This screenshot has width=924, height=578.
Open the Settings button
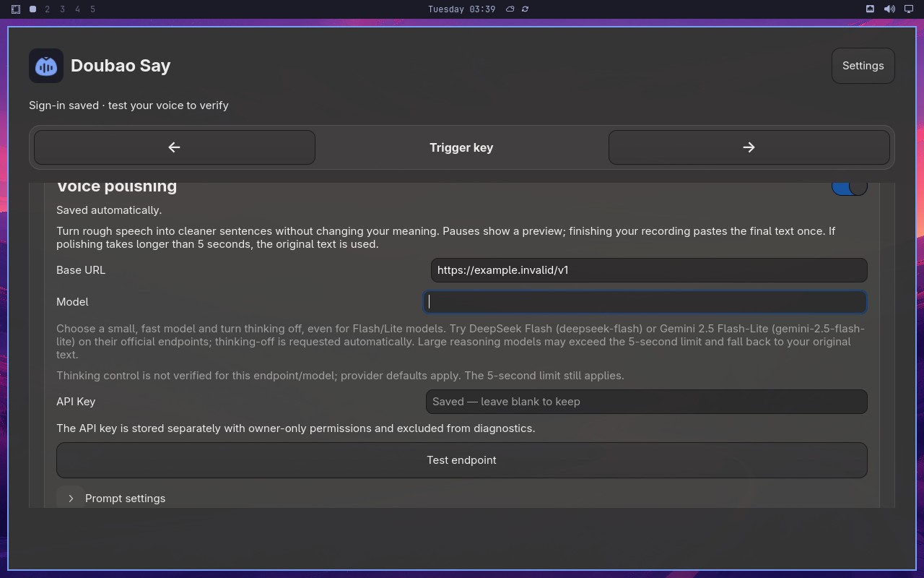click(863, 66)
